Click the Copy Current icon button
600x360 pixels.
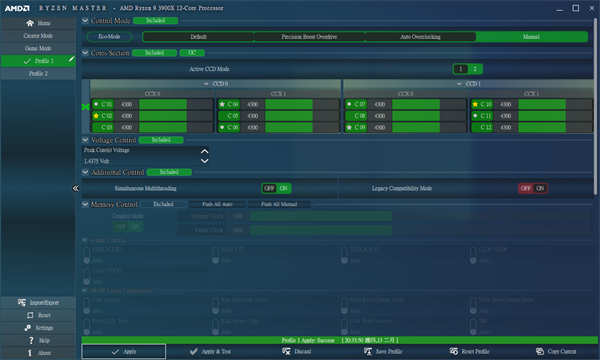(540, 351)
